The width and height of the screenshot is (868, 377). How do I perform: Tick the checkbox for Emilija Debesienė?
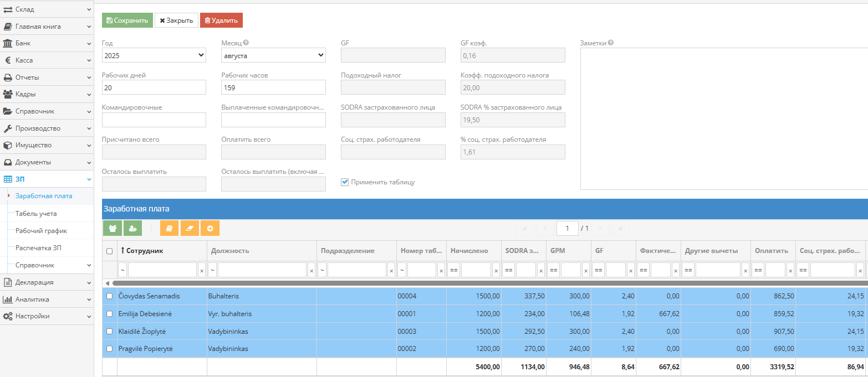109,314
